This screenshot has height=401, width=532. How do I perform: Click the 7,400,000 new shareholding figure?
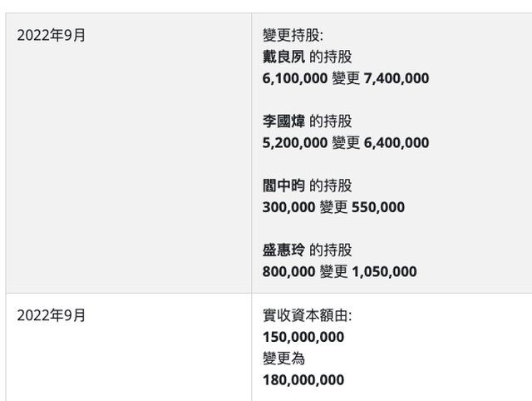coord(397,78)
